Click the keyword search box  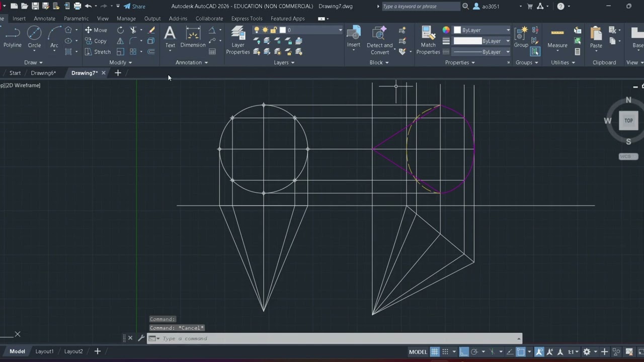click(420, 7)
